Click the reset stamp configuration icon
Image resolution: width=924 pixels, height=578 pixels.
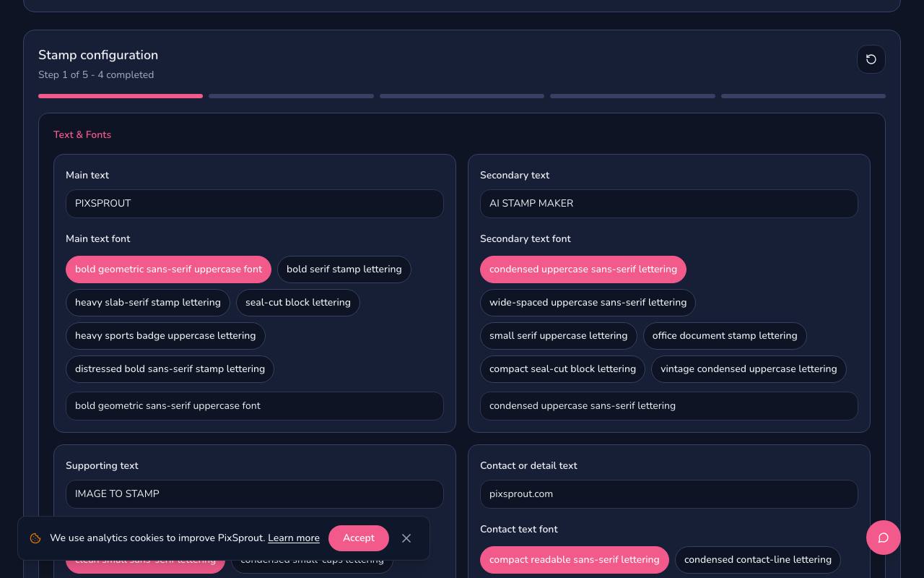click(871, 59)
